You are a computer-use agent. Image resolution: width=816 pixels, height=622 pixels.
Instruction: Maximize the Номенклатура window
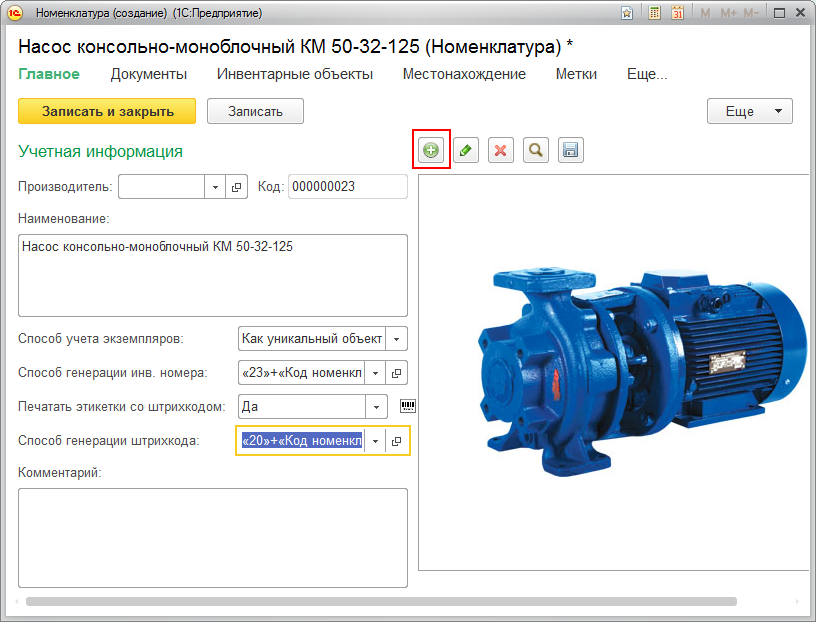(x=779, y=13)
